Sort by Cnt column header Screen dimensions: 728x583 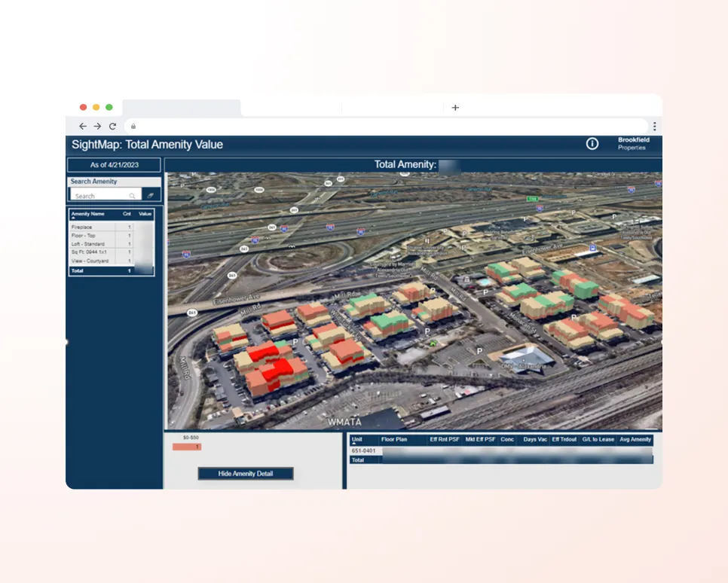[127, 214]
